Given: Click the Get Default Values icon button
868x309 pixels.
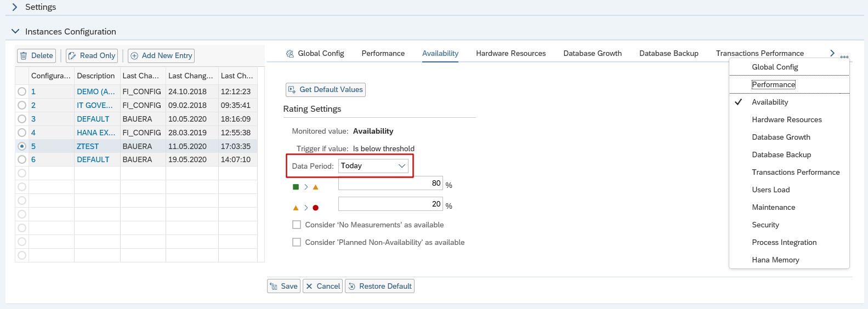Looking at the screenshot, I should click(x=292, y=90).
